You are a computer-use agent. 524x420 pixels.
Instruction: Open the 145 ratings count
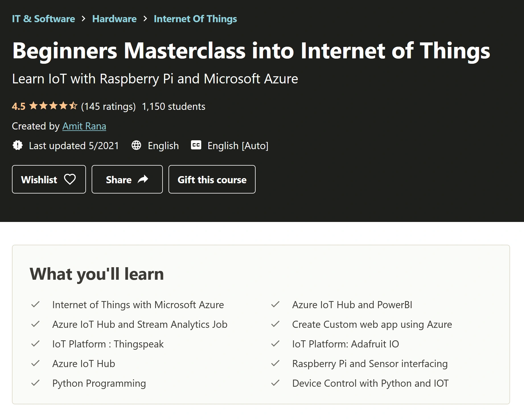click(108, 106)
